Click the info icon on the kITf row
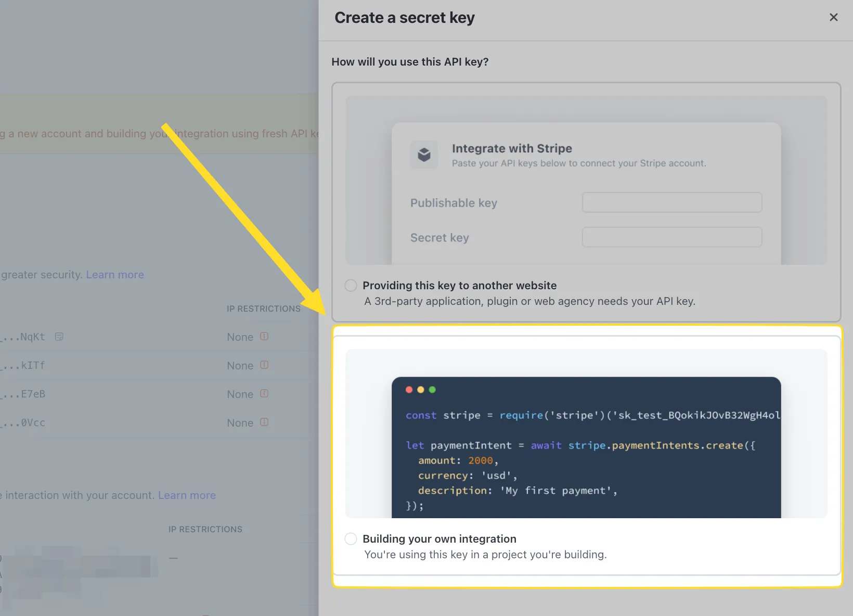Image resolution: width=853 pixels, height=616 pixels. pyautogui.click(x=264, y=365)
